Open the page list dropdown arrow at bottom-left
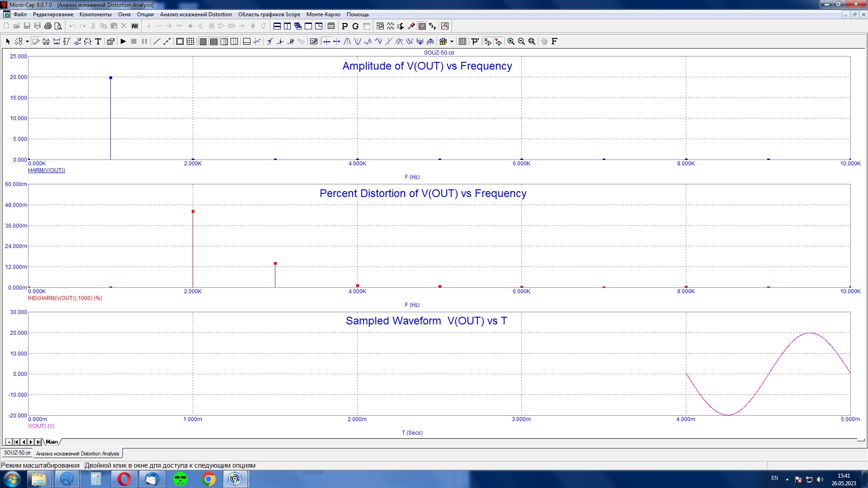The image size is (868, 488). point(9,442)
